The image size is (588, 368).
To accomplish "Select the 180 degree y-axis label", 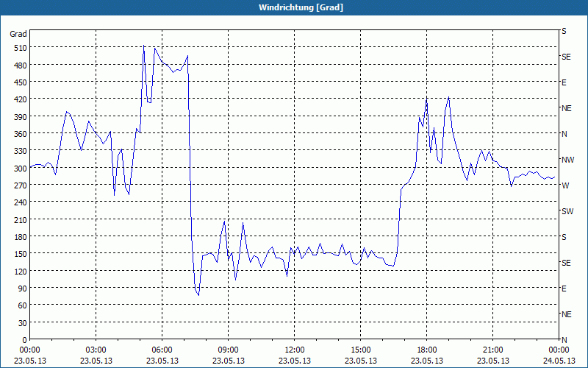I will coord(18,237).
